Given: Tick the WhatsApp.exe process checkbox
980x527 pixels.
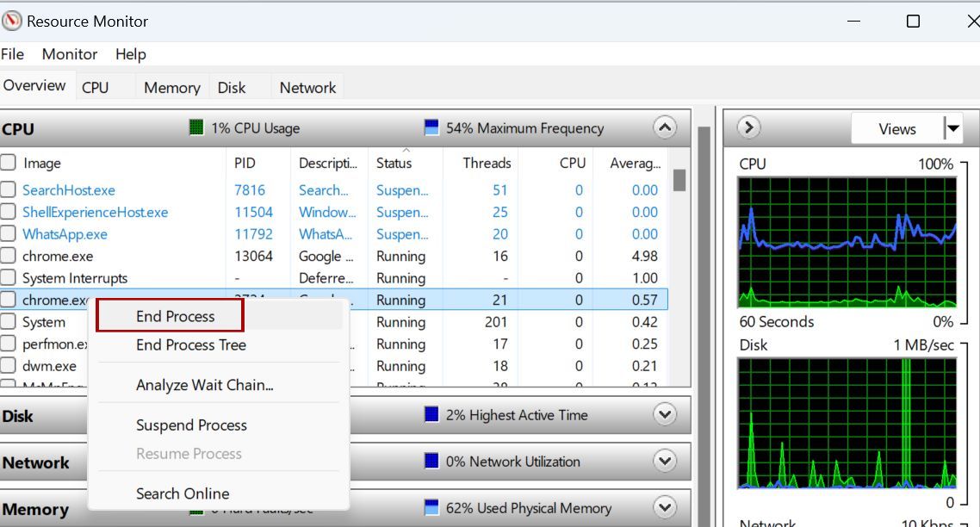Looking at the screenshot, I should (9, 234).
